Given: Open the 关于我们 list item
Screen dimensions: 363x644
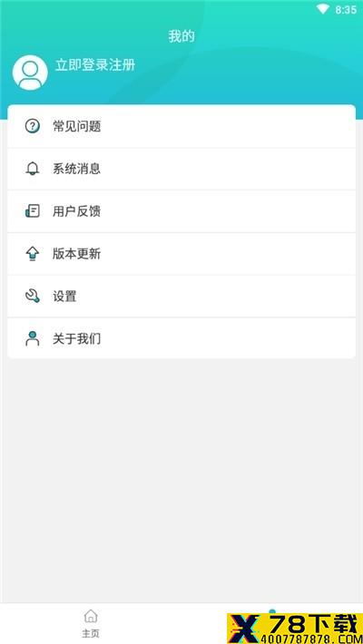Looking at the screenshot, I should [181, 338].
